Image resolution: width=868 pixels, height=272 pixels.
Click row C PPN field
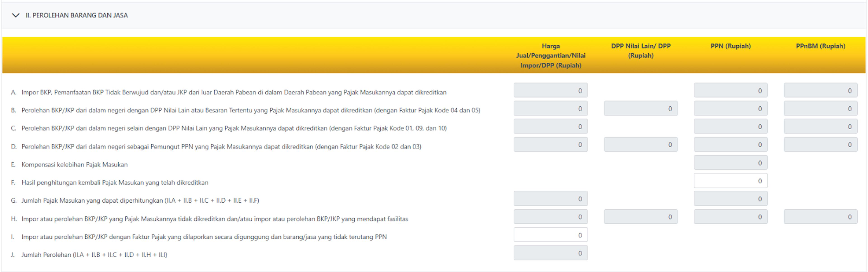pos(731,126)
